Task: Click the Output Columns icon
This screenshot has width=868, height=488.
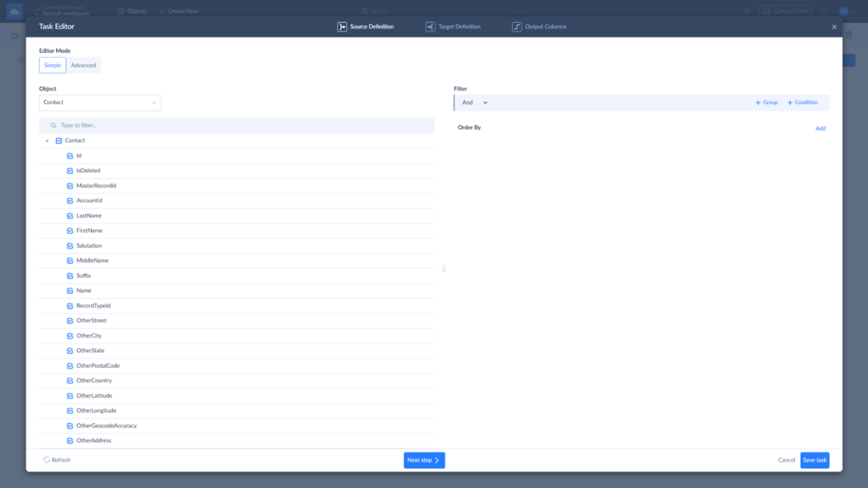Action: (x=516, y=27)
